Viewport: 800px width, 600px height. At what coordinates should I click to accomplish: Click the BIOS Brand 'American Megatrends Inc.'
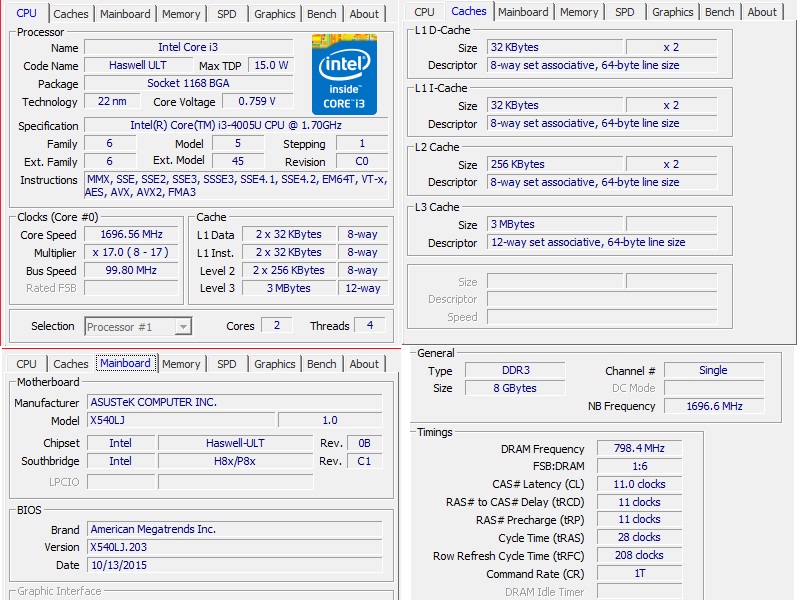(x=235, y=530)
